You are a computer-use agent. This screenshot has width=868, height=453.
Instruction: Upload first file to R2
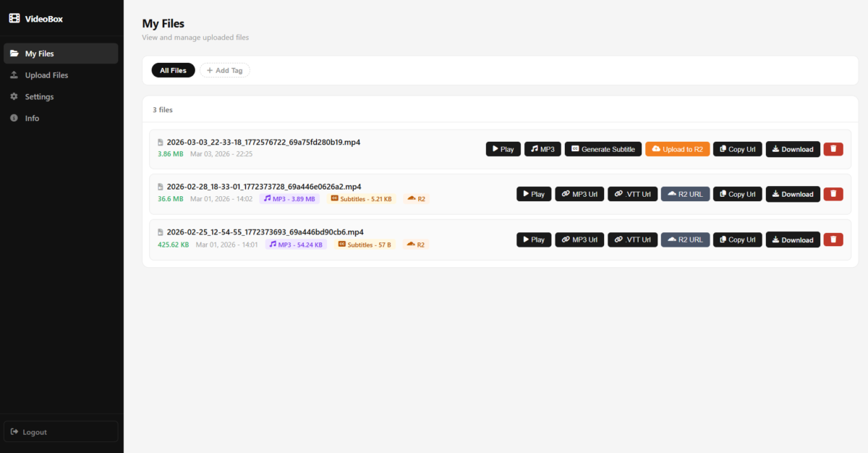pos(677,149)
